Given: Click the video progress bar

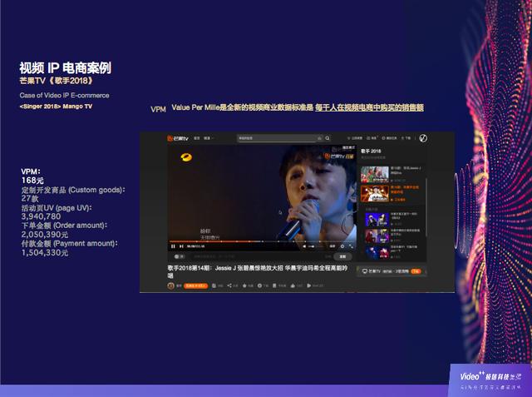Looking at the screenshot, I should click(261, 241).
